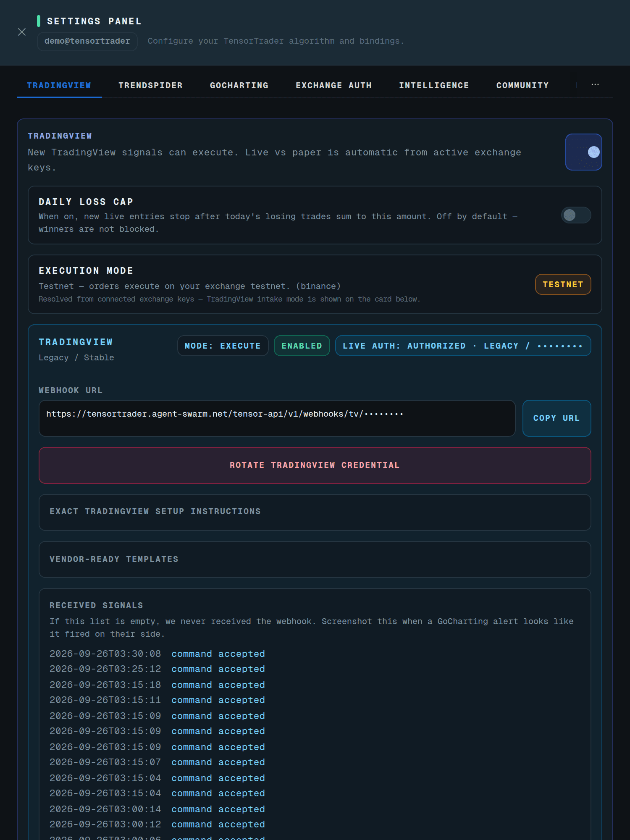The height and width of the screenshot is (840, 630).
Task: Enable the Daily Loss Cap toggle
Action: coord(576,215)
